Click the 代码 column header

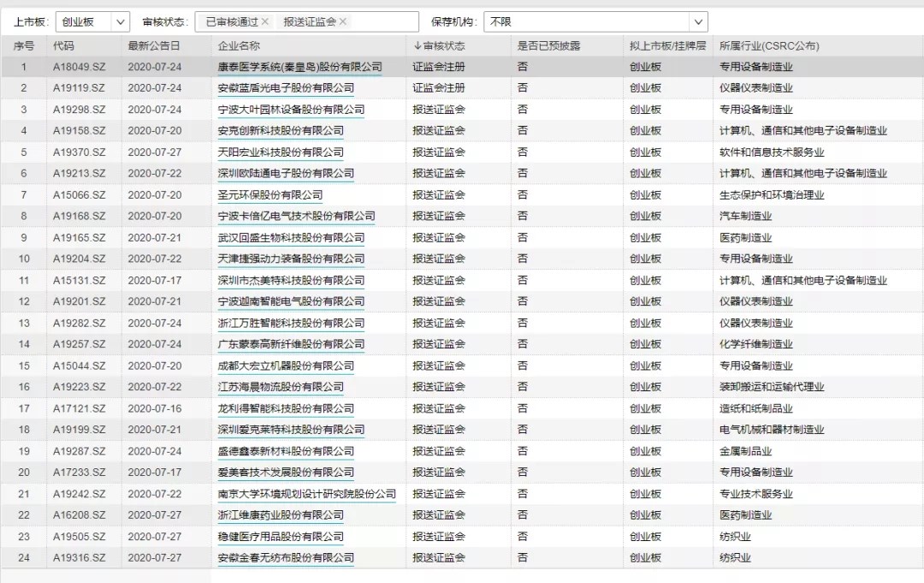[63, 45]
